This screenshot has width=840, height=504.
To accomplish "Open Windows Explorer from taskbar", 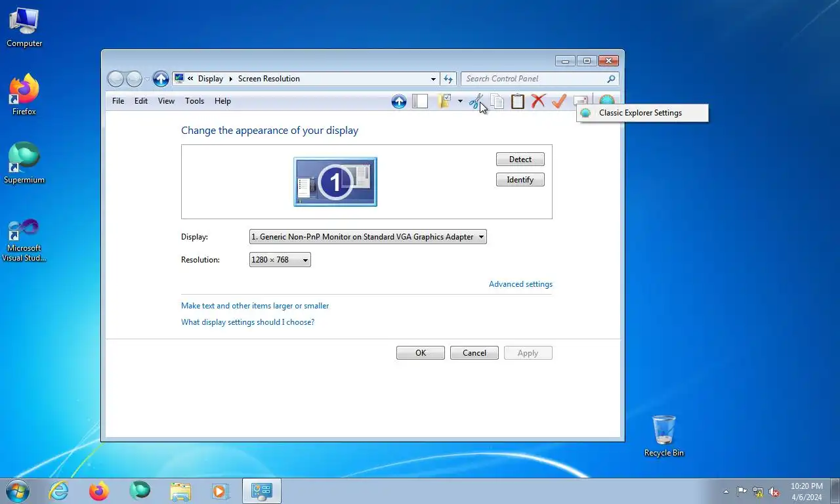I will 180,491.
